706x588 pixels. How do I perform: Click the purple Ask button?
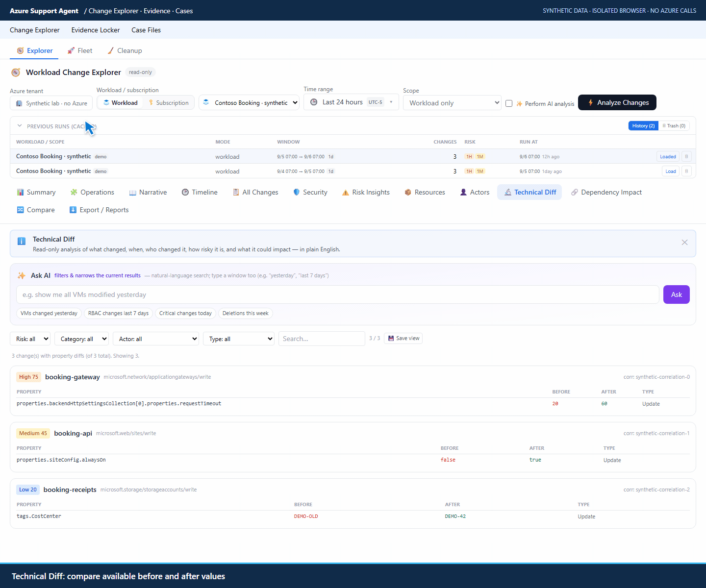677,294
